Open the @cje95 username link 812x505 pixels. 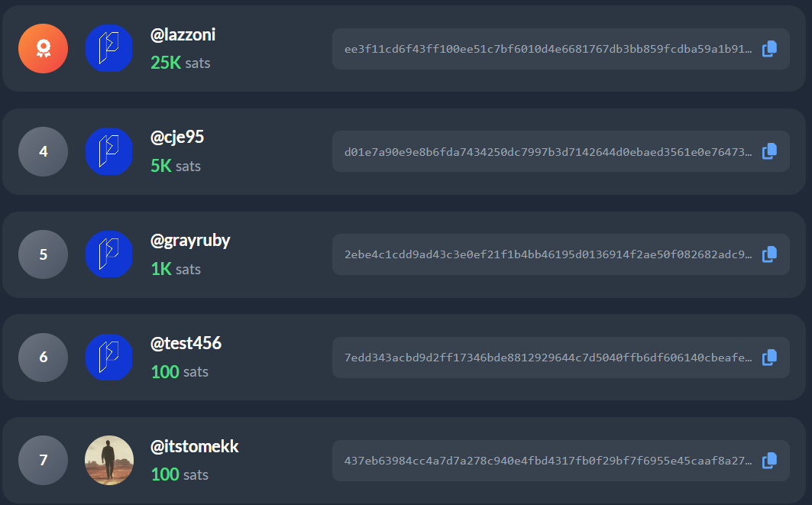click(177, 138)
